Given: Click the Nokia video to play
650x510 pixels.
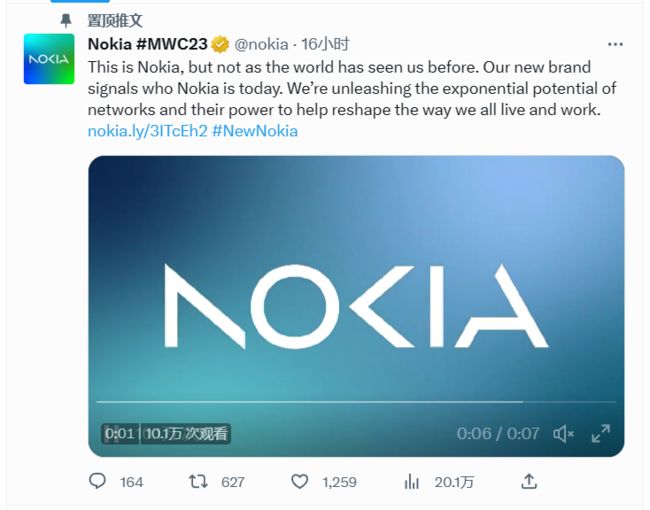Looking at the screenshot, I should 356,306.
